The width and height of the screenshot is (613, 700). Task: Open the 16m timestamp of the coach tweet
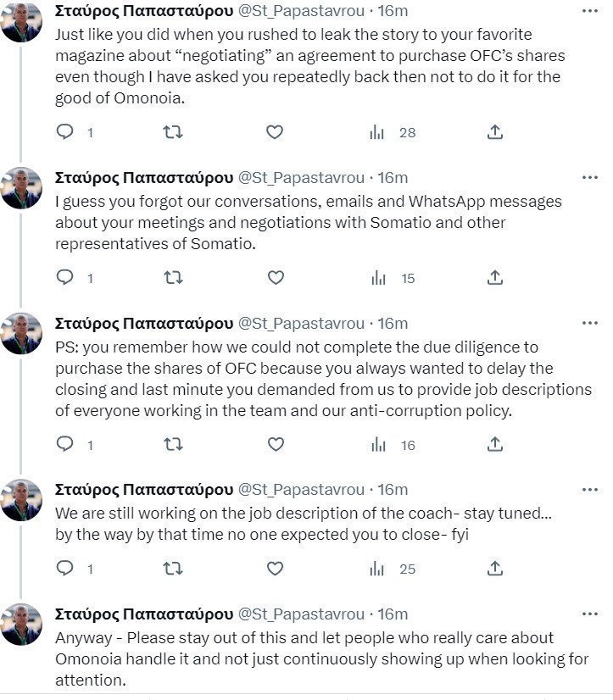click(393, 490)
